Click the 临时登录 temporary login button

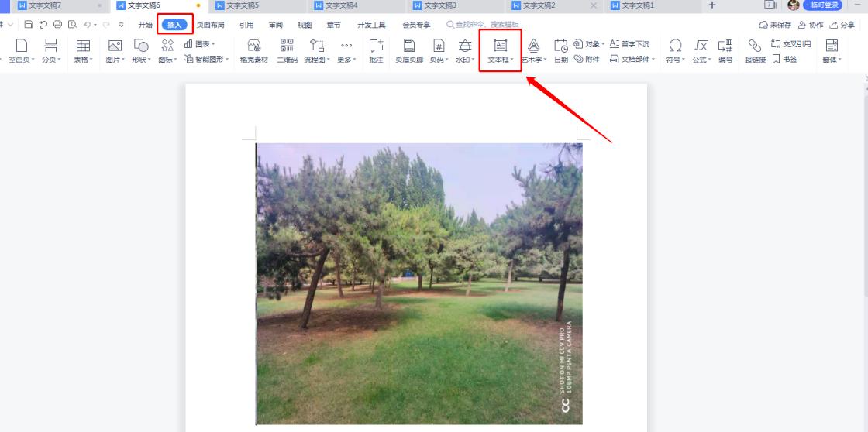pyautogui.click(x=822, y=5)
